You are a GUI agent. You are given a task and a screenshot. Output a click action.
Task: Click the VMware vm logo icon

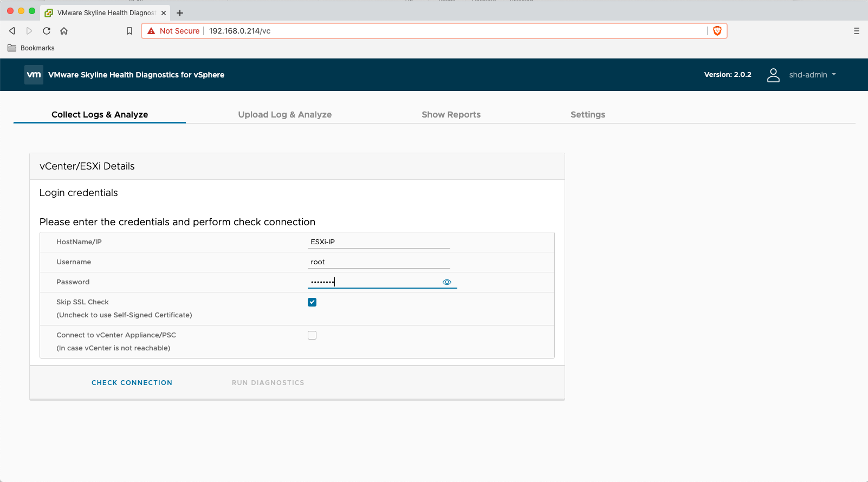click(x=34, y=75)
